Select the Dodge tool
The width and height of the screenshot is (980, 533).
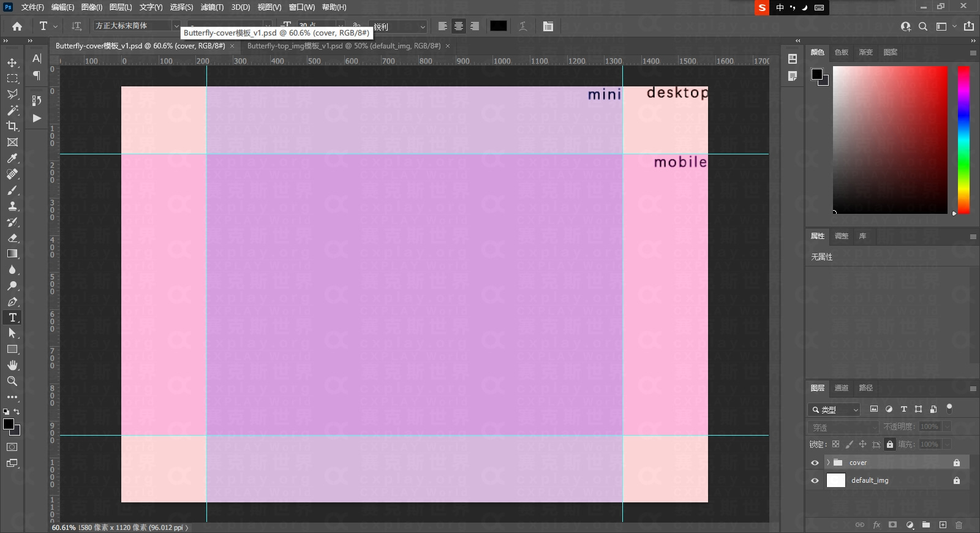click(12, 285)
